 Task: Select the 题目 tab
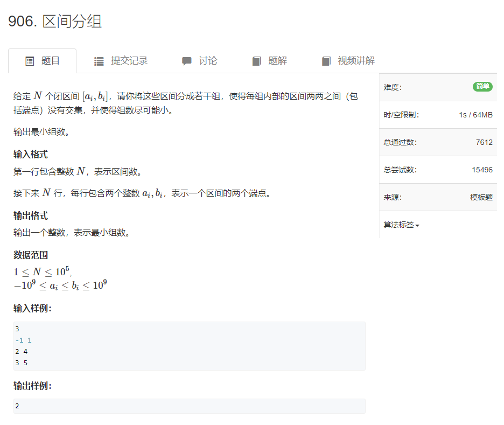(49, 61)
